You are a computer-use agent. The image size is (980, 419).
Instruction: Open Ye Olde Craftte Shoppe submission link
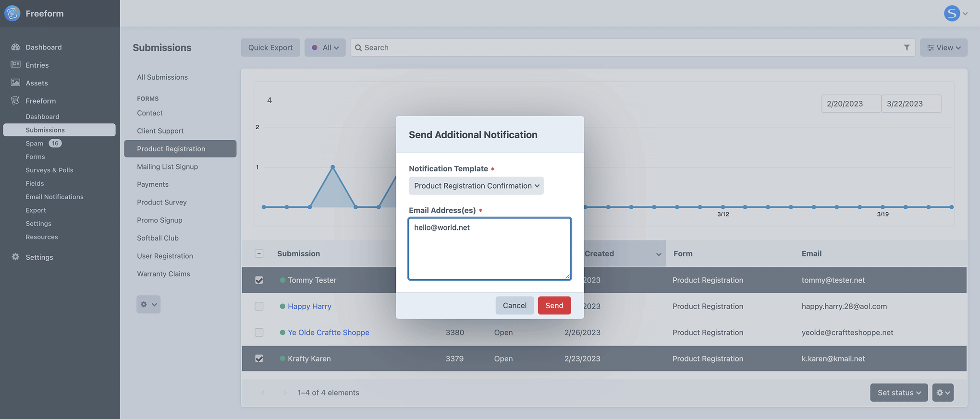click(329, 332)
